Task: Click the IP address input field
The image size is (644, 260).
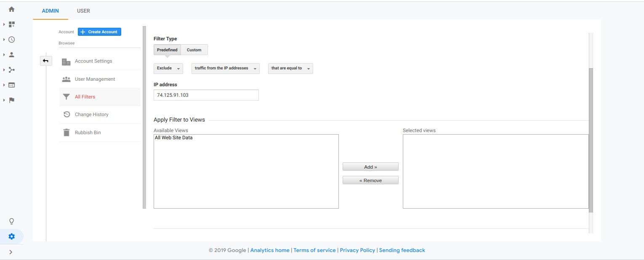Action: [206, 95]
